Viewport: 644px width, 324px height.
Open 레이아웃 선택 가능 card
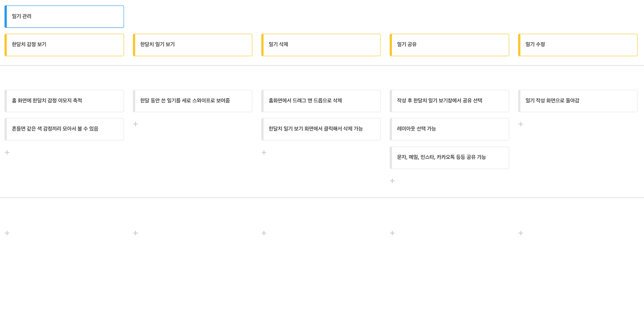(x=449, y=129)
